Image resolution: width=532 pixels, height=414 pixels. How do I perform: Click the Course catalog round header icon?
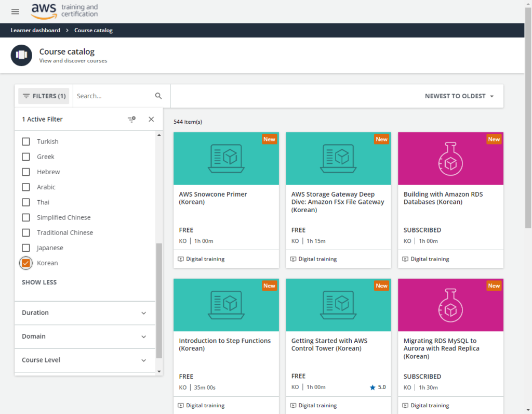point(21,55)
